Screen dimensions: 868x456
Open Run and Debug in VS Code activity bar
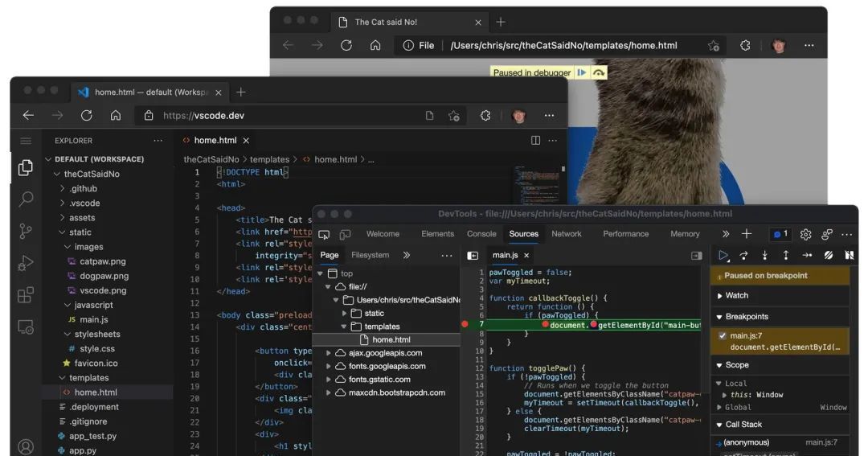click(26, 263)
